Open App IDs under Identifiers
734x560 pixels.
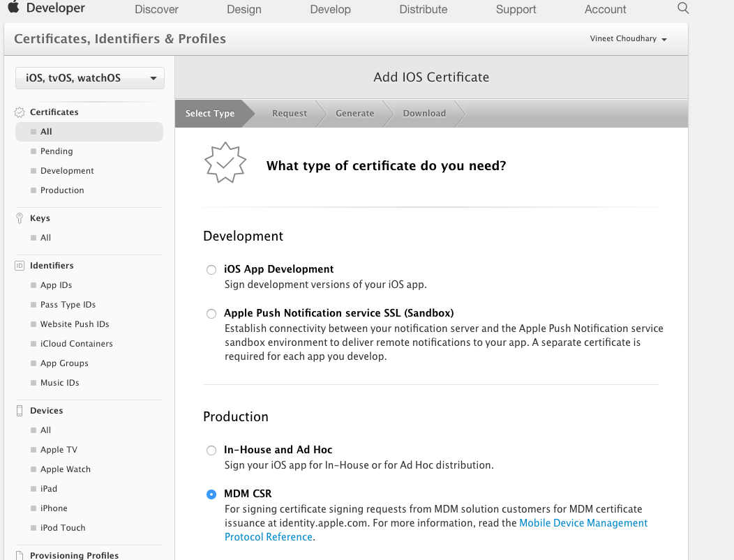[57, 285]
